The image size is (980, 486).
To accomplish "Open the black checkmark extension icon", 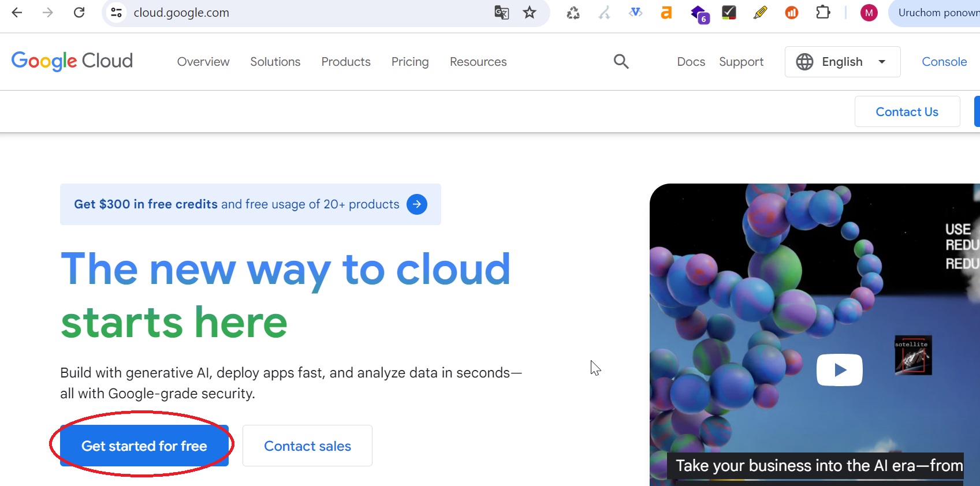I will (x=729, y=13).
